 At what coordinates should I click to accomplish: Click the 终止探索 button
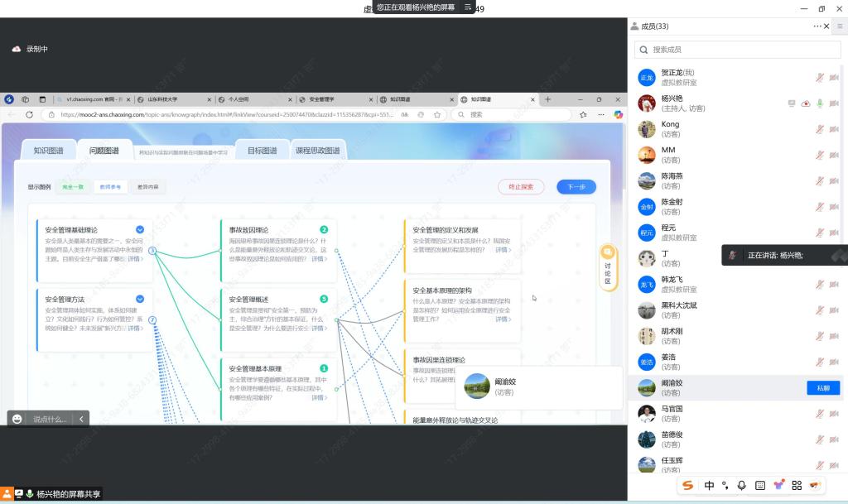pyautogui.click(x=521, y=187)
